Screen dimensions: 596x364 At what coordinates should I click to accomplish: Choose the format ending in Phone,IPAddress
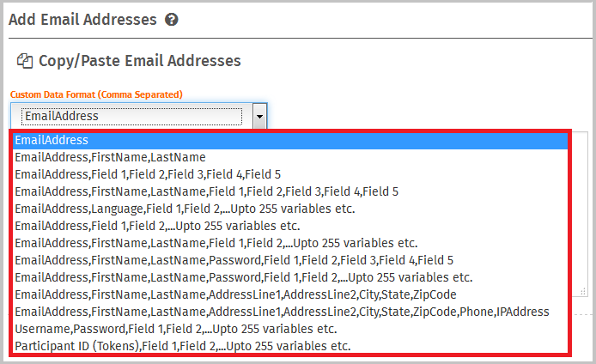(282, 312)
